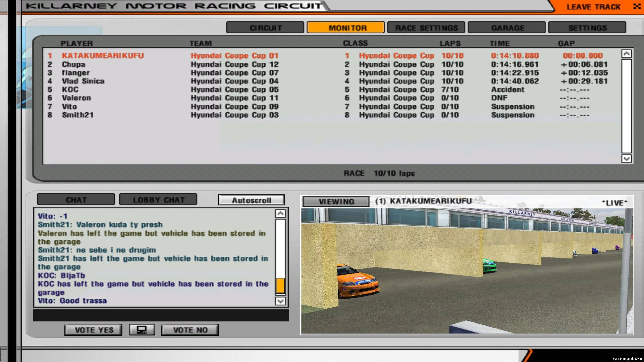This screenshot has width=644, height=362.
Task: Click chat message 'Vito: -1'
Action: click(x=52, y=216)
